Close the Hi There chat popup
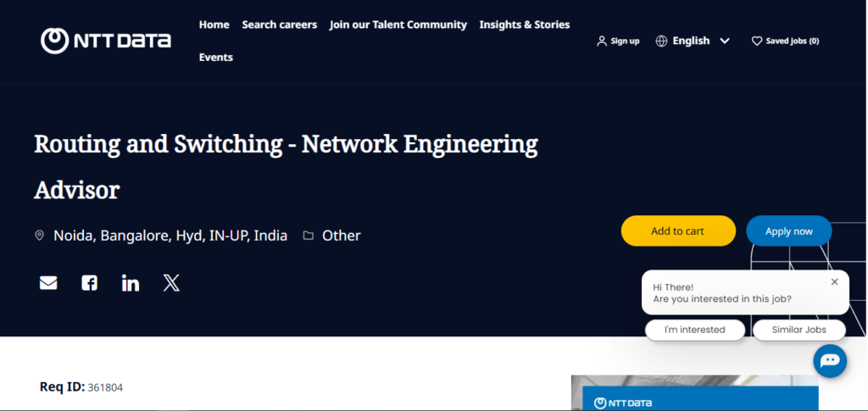This screenshot has width=868, height=411. [835, 282]
